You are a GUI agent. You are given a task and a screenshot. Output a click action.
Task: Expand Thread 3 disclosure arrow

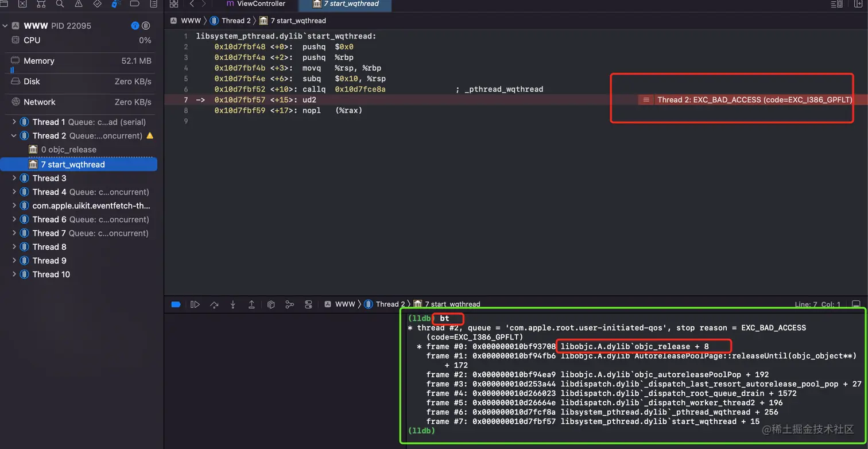(14, 178)
